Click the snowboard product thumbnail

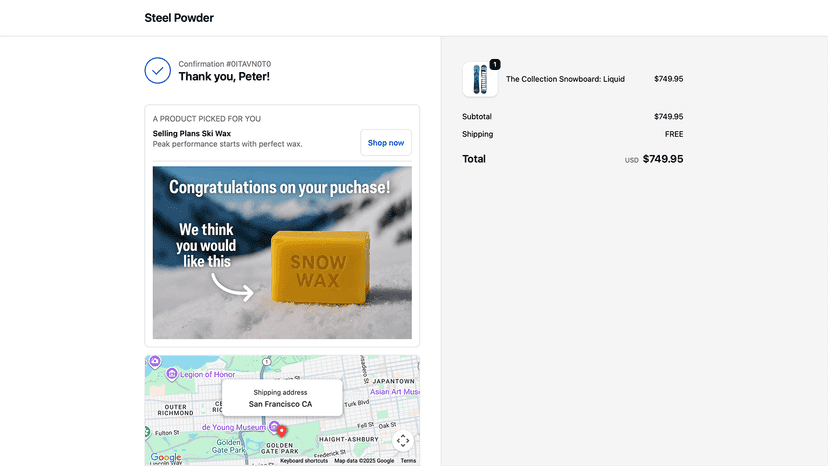[480, 79]
